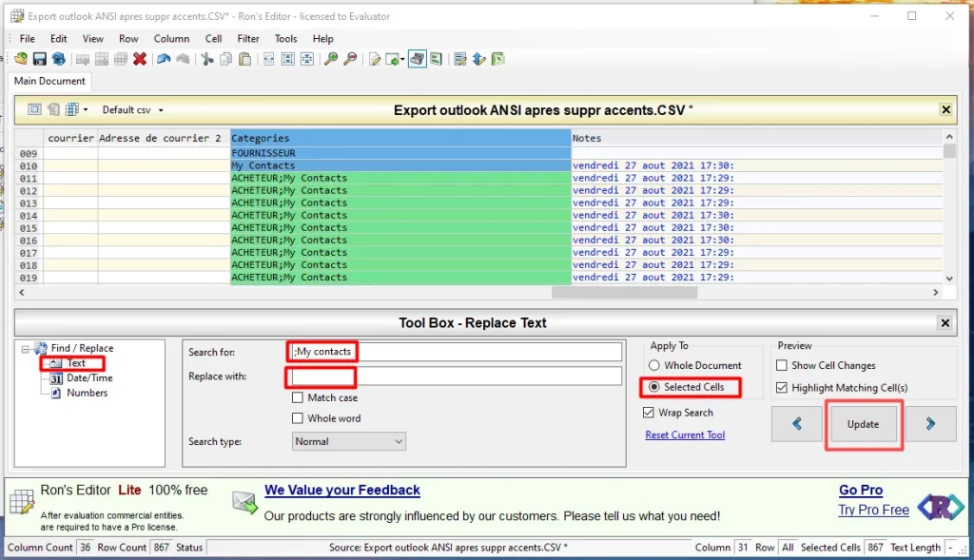Open the Search type Normal dropdown

pos(348,441)
